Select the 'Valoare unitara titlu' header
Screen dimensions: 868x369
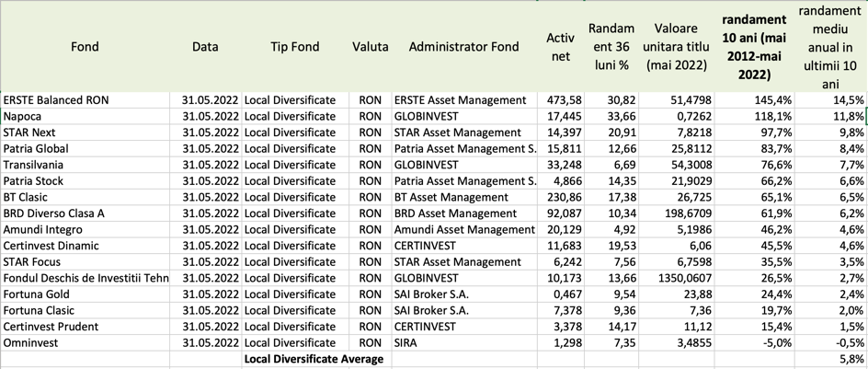tap(677, 47)
